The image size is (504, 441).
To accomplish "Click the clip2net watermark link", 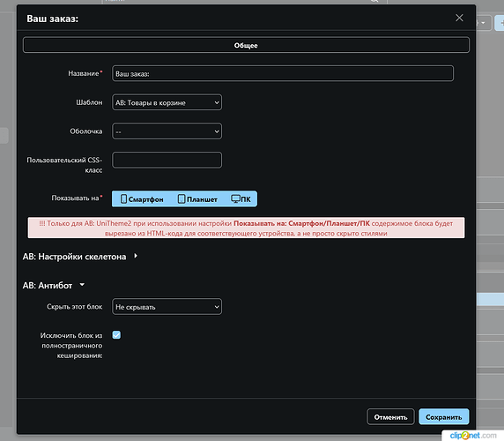I will coord(473,436).
